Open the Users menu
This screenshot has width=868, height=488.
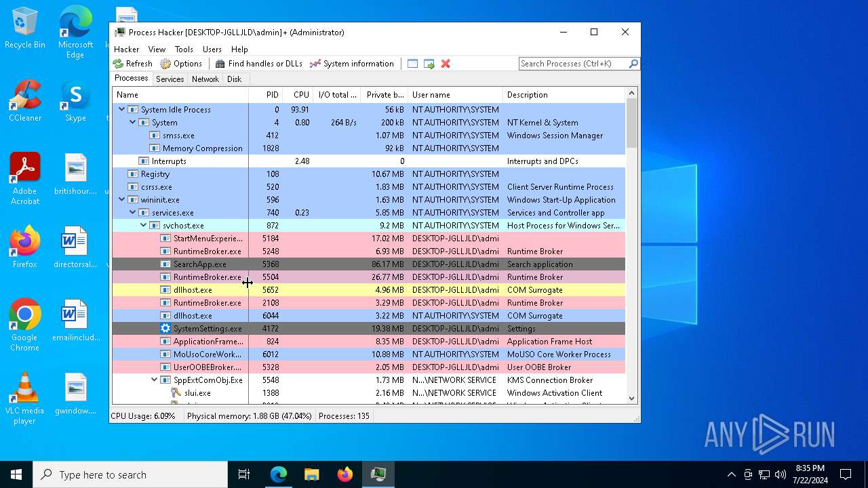click(212, 49)
